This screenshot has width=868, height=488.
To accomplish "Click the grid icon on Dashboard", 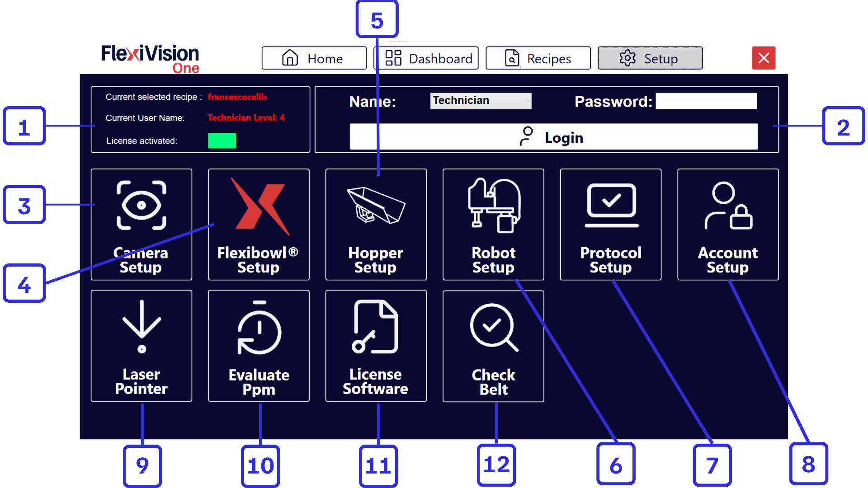I will [x=393, y=58].
